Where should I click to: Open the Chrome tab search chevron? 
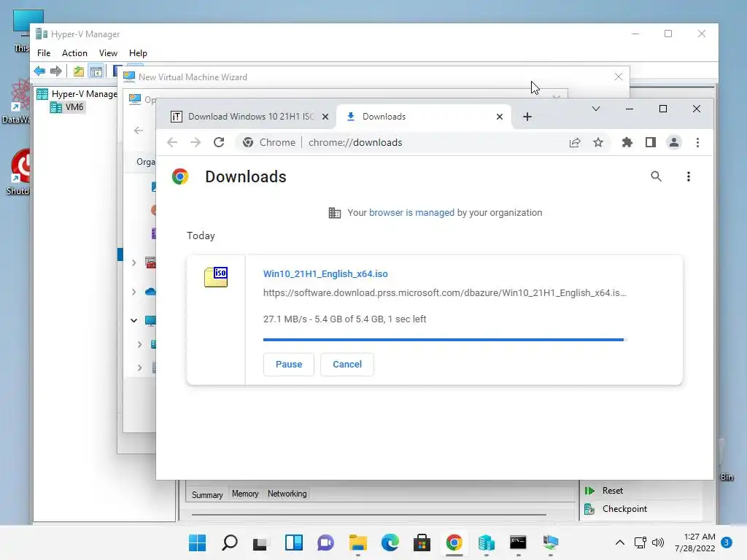(595, 109)
